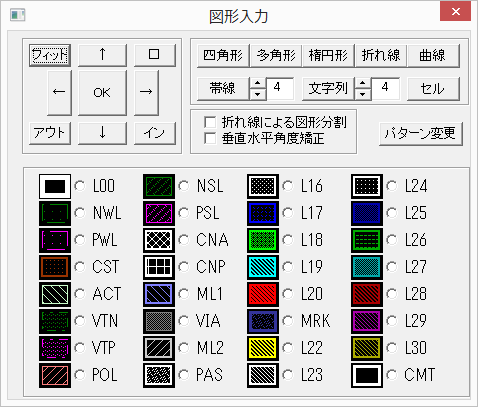Decrease the 帯線 width stepper value
Image resolution: width=478 pixels, height=407 pixels.
(x=258, y=95)
